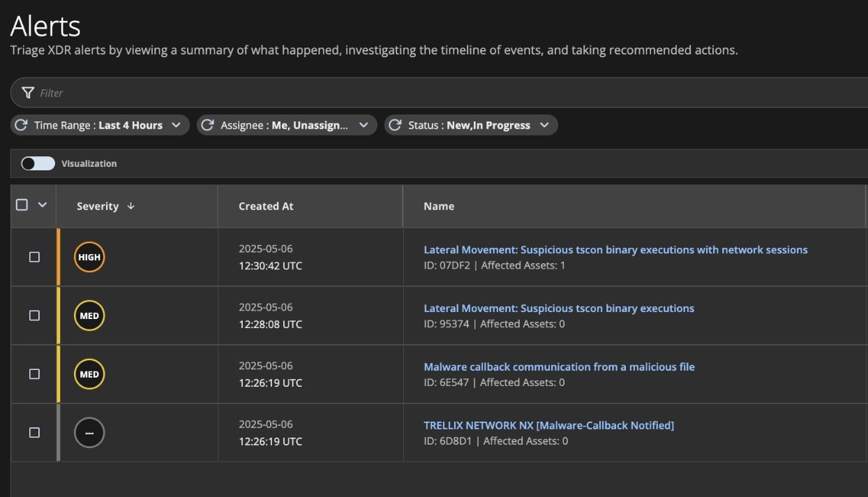Click the Assignee refresh icon
This screenshot has height=497, width=868.
click(207, 125)
